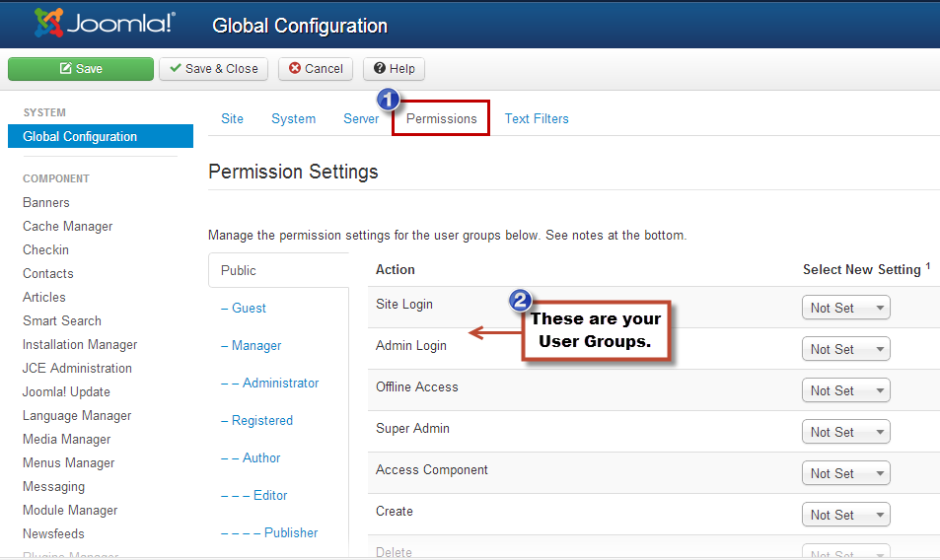Image resolution: width=940 pixels, height=560 pixels.
Task: Click the green checkmark icon
Action: tap(175, 68)
